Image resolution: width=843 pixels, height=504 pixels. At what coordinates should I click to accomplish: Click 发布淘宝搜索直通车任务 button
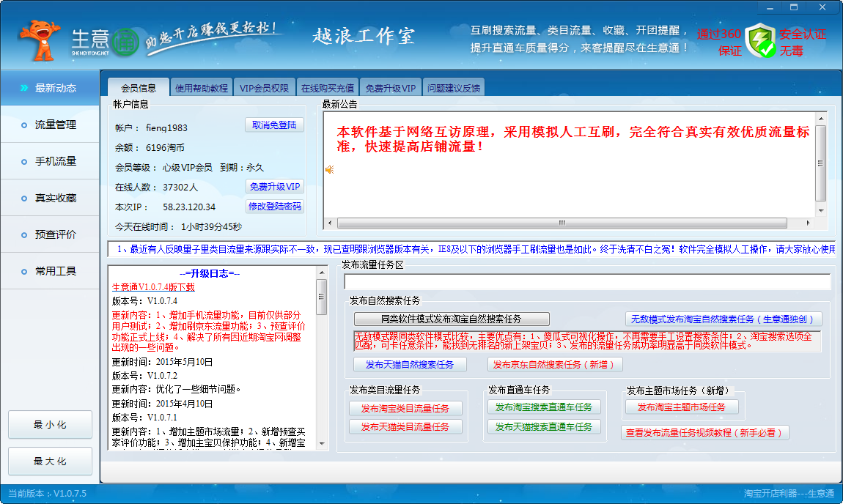(544, 407)
